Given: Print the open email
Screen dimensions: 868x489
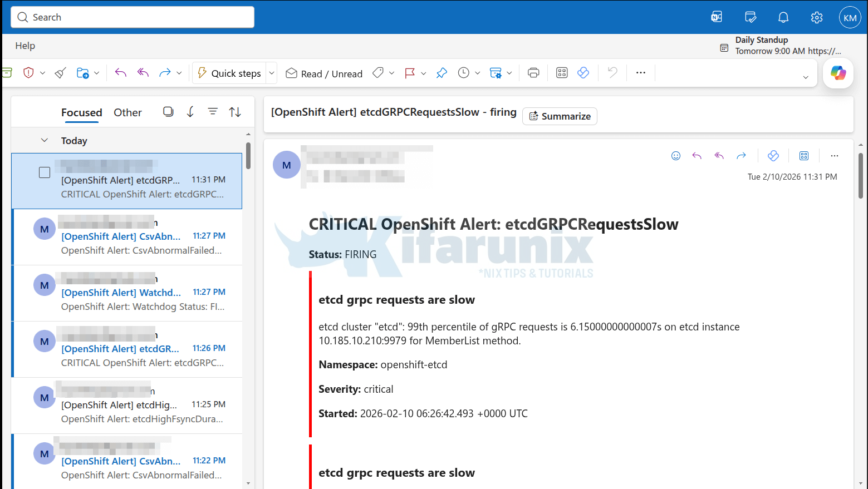Looking at the screenshot, I should pyautogui.click(x=533, y=72).
